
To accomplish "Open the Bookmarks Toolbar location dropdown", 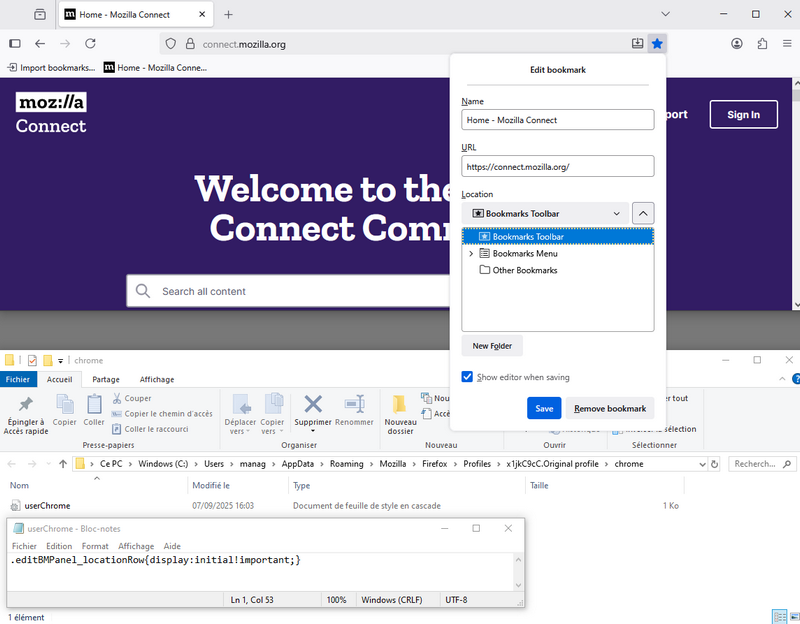I will pos(545,213).
